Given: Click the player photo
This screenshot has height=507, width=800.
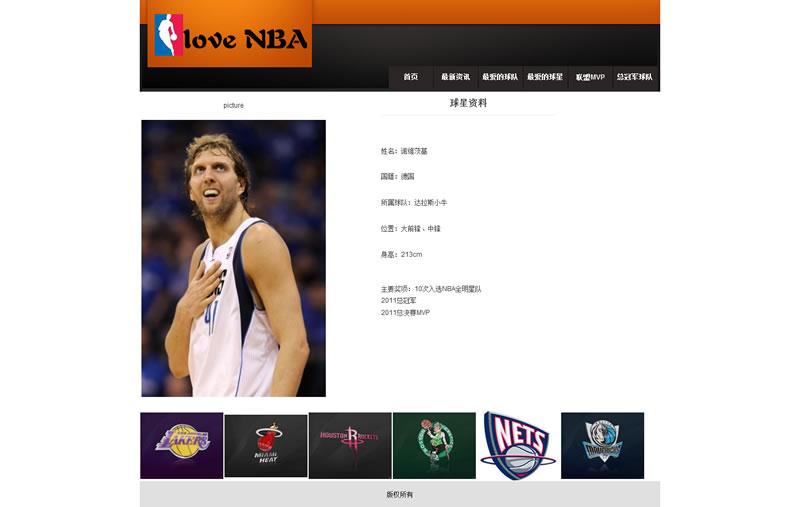Looking at the screenshot, I should click(233, 258).
